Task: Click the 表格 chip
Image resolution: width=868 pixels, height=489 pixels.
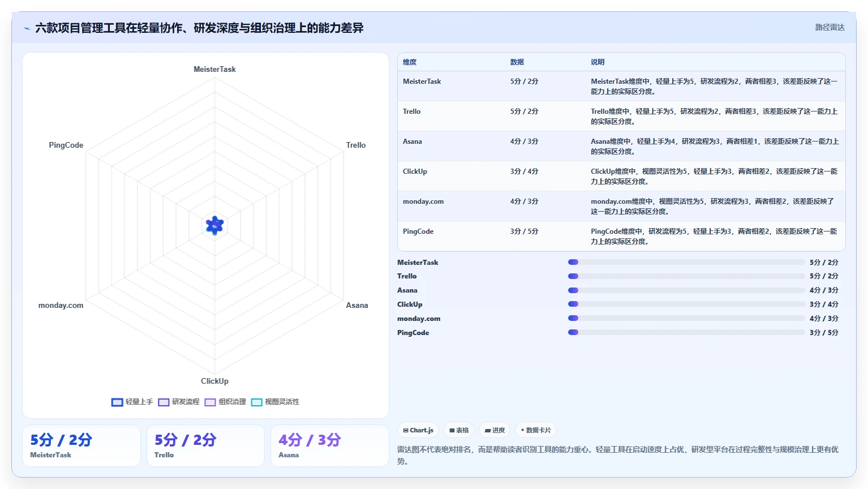Action: 459,430
